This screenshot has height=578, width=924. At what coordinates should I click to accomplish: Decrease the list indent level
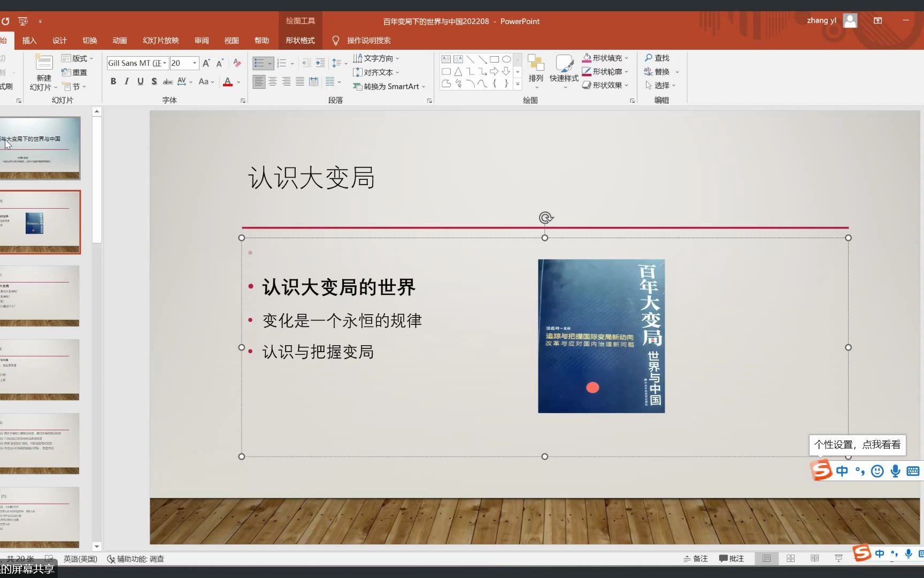306,63
